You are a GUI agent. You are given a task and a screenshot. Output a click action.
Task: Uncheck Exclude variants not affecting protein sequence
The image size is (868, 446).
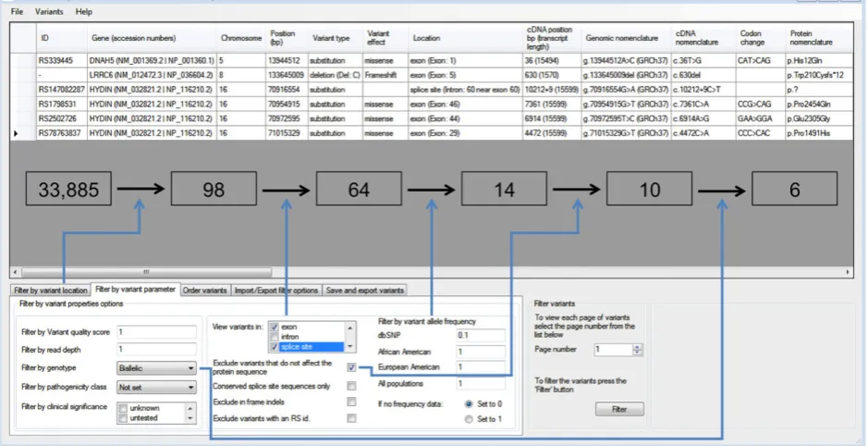click(351, 367)
